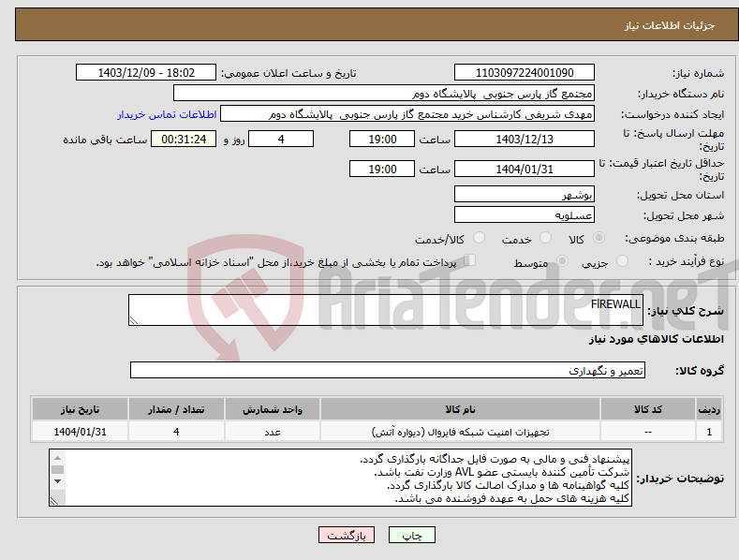Select the کالا radio button

[599, 238]
